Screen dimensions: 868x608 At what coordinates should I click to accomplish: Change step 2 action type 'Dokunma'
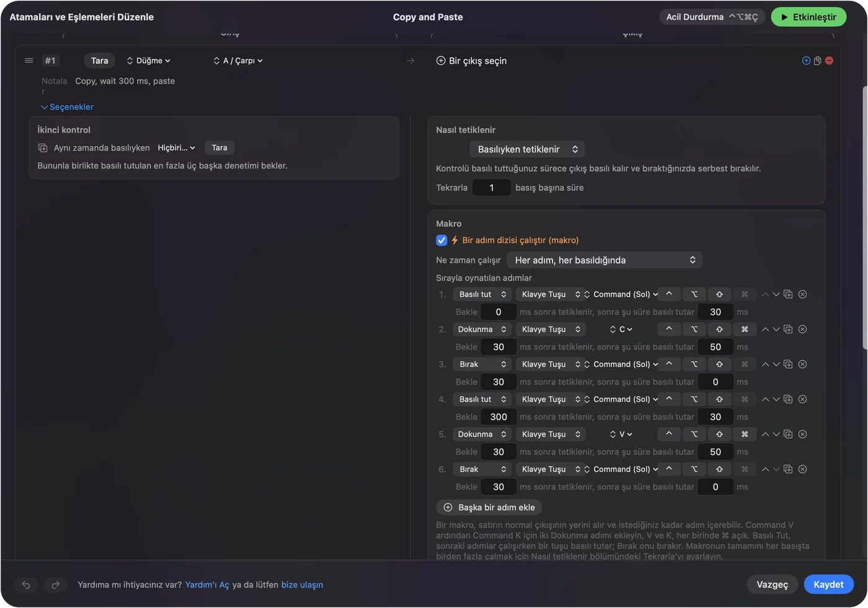(x=482, y=329)
